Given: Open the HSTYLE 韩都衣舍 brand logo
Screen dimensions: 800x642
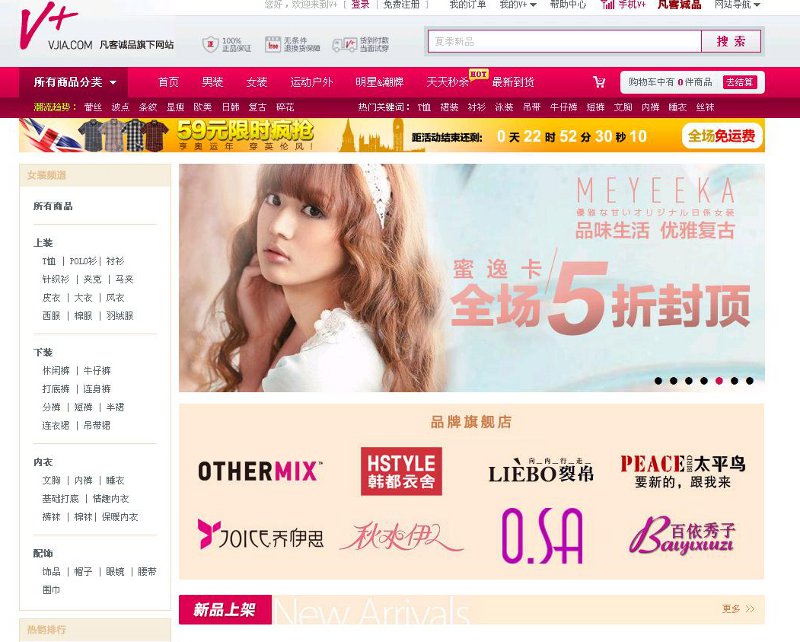Looking at the screenshot, I should 399,471.
